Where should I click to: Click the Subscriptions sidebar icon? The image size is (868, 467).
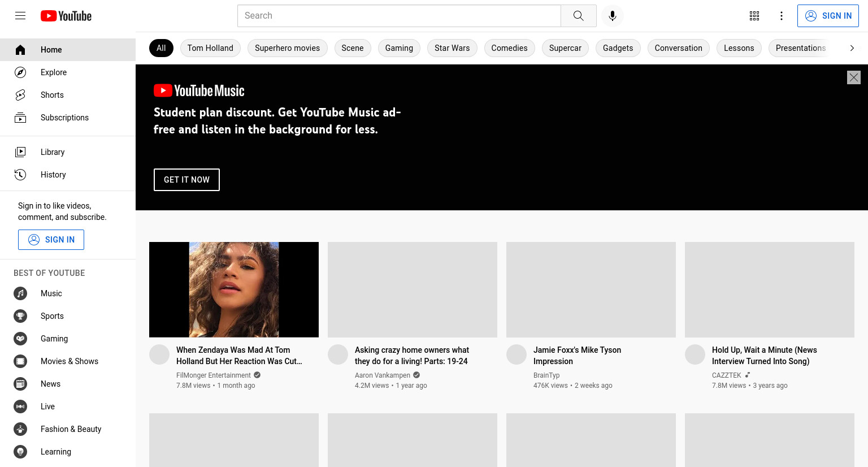[20, 118]
